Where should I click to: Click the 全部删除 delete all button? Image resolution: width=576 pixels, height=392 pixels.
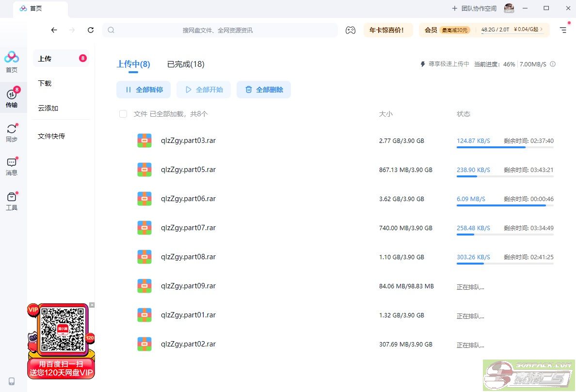[x=264, y=90]
